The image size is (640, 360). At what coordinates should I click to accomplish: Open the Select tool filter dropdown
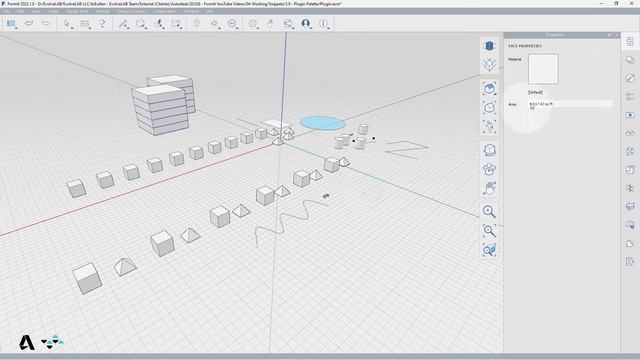[67, 24]
